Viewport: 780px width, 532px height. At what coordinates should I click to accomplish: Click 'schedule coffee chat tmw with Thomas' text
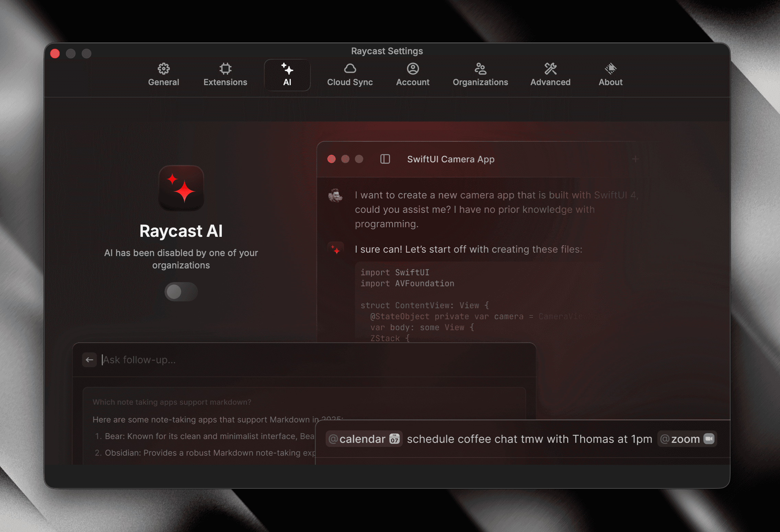(x=529, y=439)
